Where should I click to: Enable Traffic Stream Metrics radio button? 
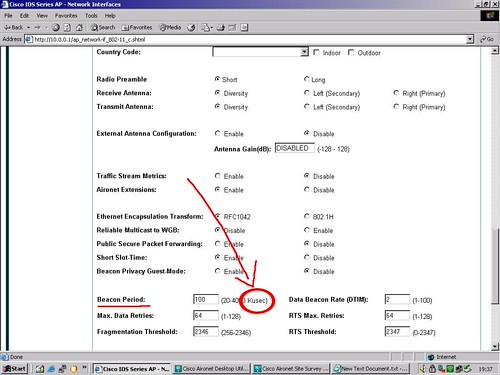click(x=217, y=176)
